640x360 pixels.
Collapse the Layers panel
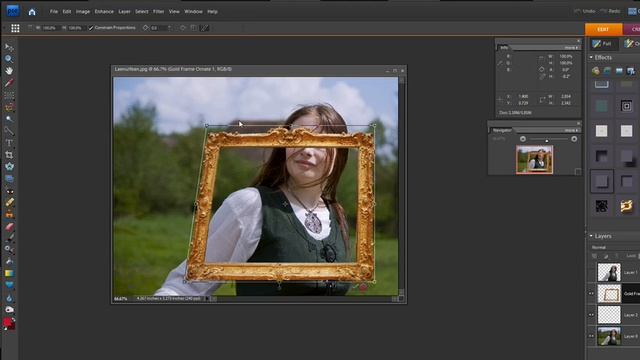pyautogui.click(x=591, y=236)
